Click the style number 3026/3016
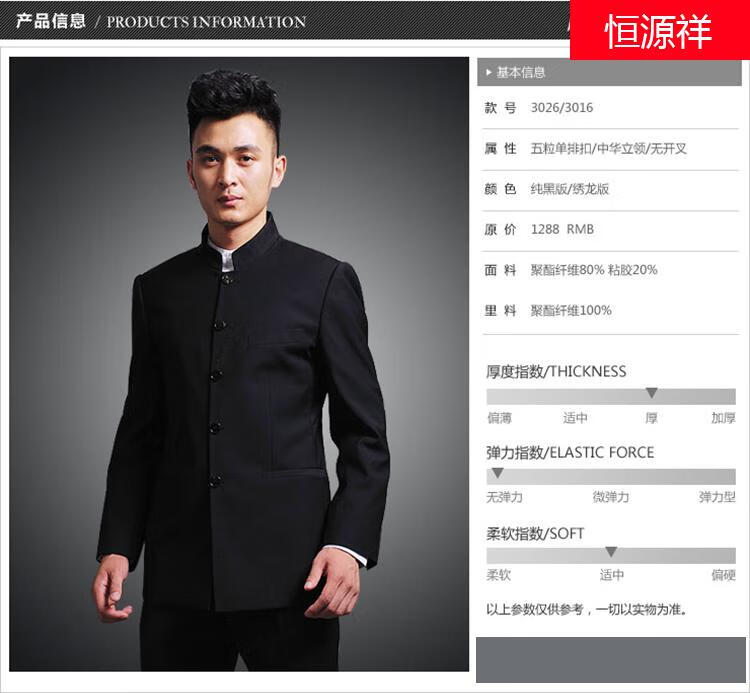750x693 pixels. pyautogui.click(x=562, y=108)
